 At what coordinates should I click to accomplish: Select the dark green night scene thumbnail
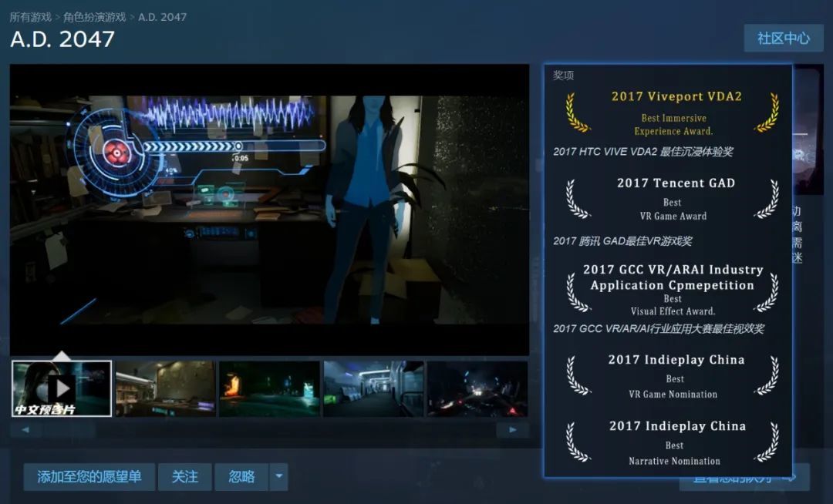[x=269, y=389]
